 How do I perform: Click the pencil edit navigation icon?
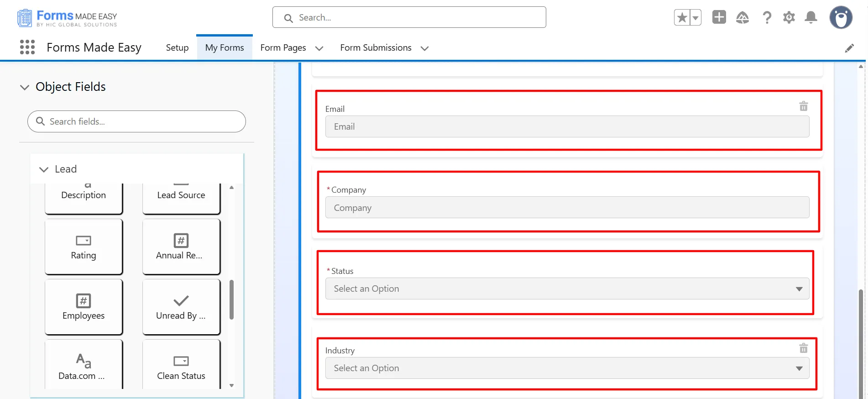[849, 48]
